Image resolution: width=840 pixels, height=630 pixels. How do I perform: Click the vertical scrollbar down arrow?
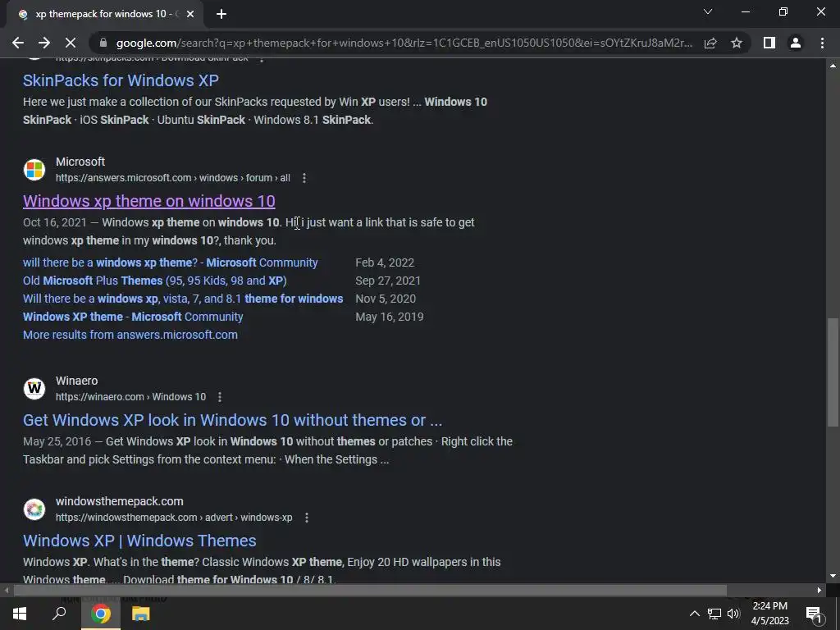pyautogui.click(x=833, y=577)
